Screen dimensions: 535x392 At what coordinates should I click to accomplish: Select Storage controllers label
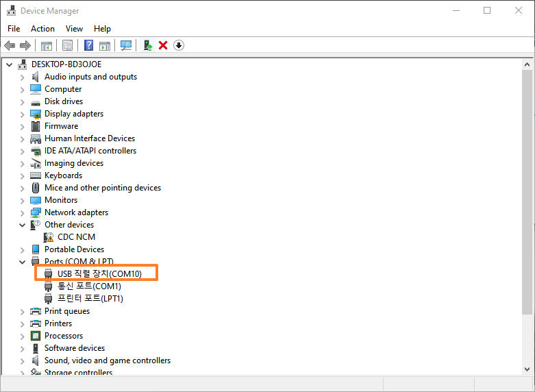pos(79,372)
